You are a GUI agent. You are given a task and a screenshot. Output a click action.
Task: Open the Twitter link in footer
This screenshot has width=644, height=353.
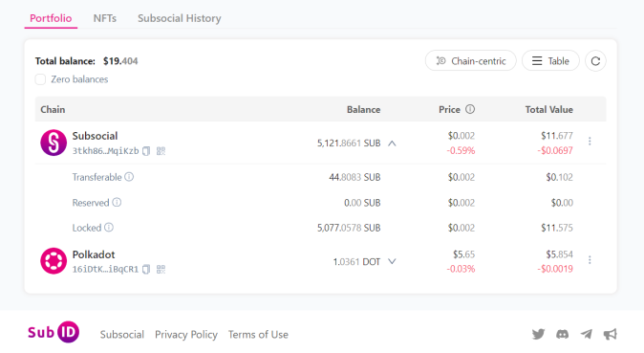pyautogui.click(x=538, y=334)
